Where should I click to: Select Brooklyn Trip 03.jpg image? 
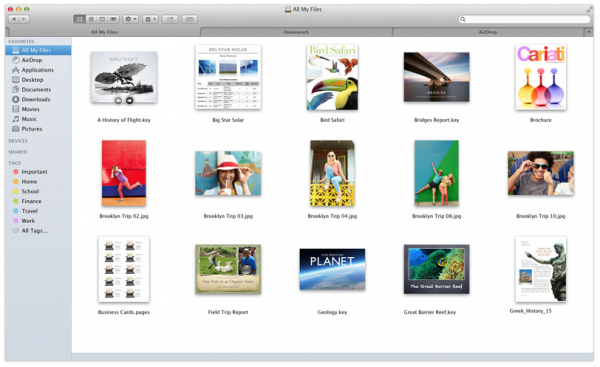click(x=228, y=173)
